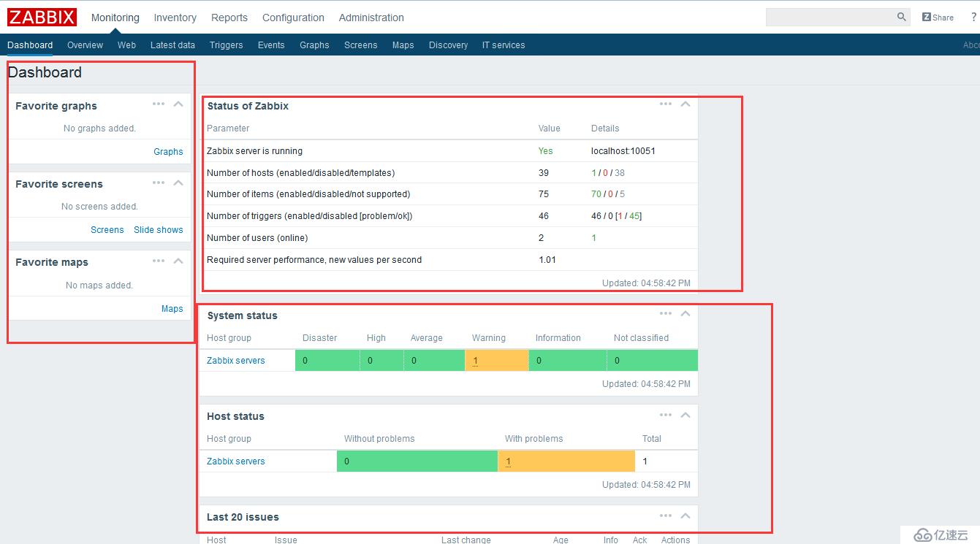Click the Total value 1 in Host status
Image resolution: width=980 pixels, height=544 pixels.
tap(645, 461)
